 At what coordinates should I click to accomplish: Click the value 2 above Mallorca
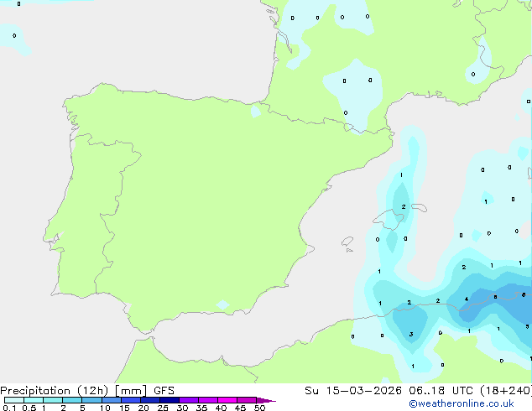[404, 206]
